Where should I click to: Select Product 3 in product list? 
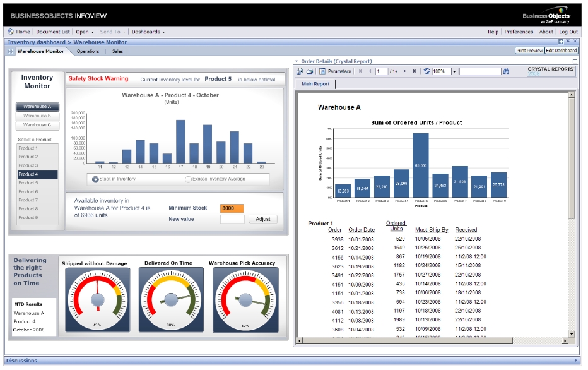37,165
